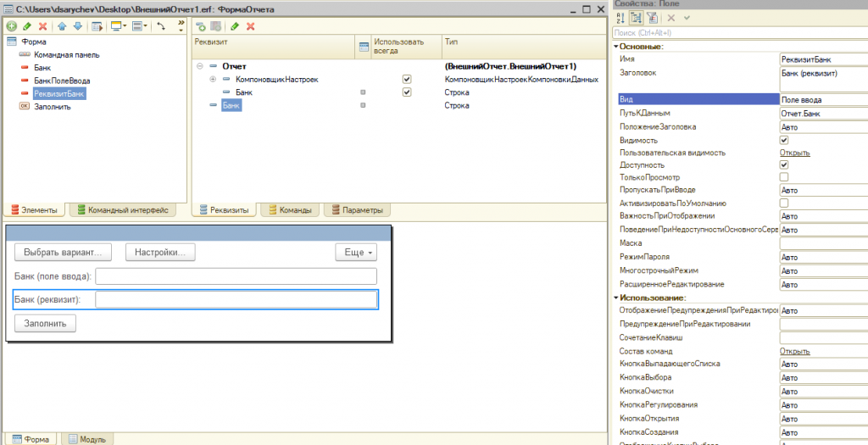
Task: Open link for Состав команд
Action: [795, 352]
